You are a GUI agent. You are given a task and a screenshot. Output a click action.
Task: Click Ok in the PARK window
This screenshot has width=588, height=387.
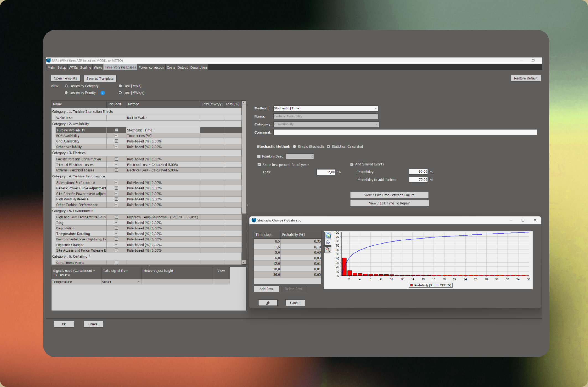[64, 324]
